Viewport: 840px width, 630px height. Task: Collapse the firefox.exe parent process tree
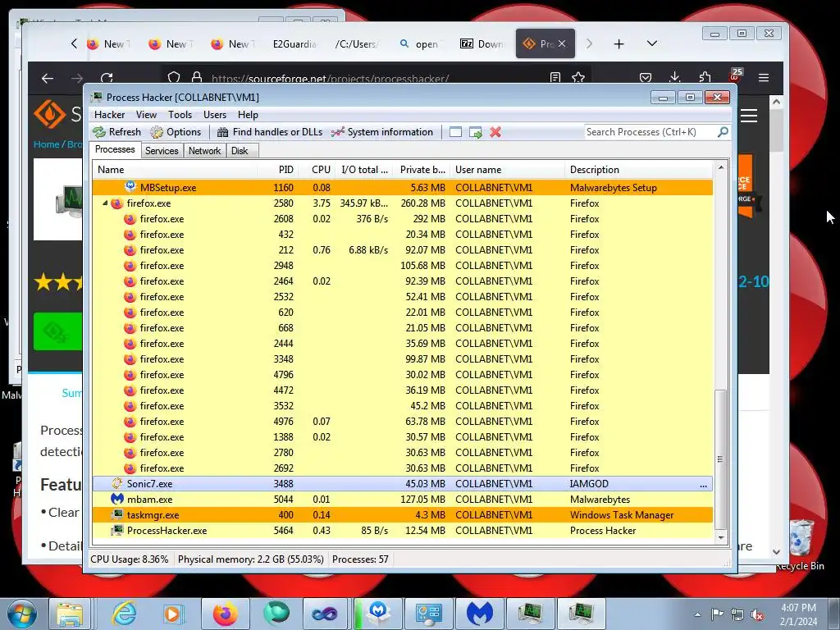point(105,203)
